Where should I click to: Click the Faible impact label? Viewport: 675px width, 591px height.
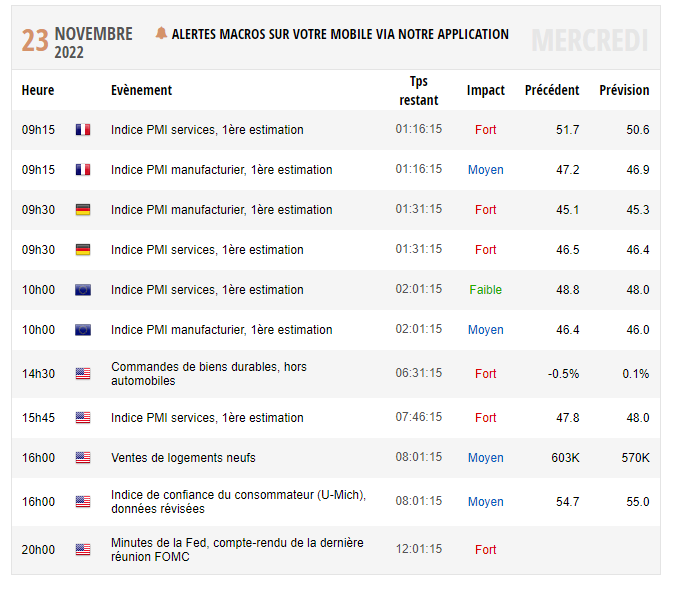click(486, 290)
